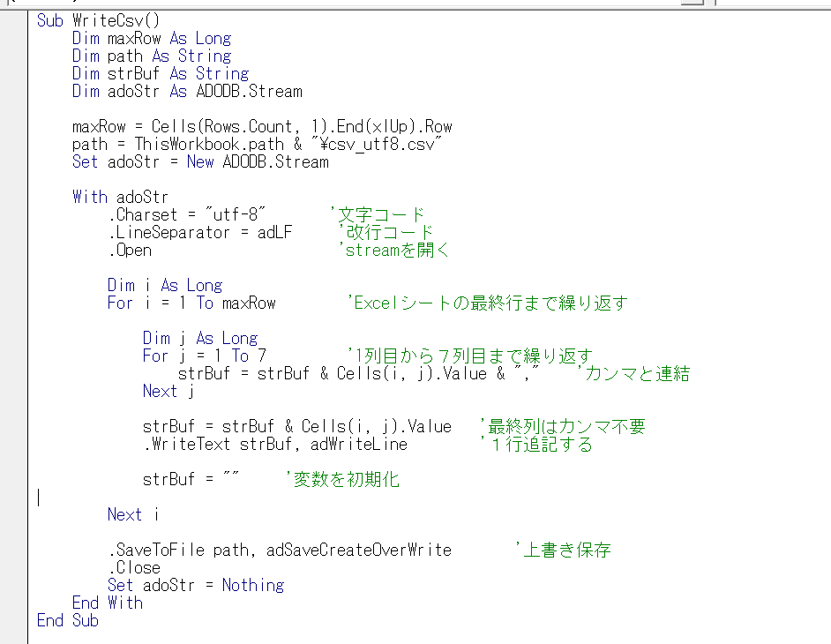This screenshot has height=644, width=831.
Task: Click 'Cells(Rows.Count, 1).End(xlUp).Row' expression
Action: point(302,127)
